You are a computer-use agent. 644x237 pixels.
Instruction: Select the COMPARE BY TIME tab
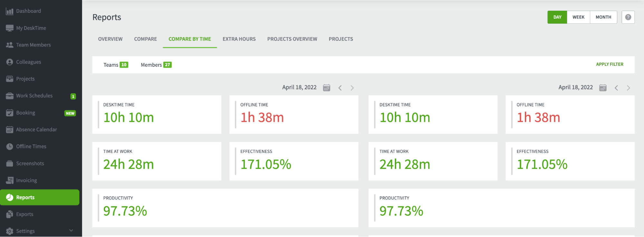pyautogui.click(x=190, y=39)
